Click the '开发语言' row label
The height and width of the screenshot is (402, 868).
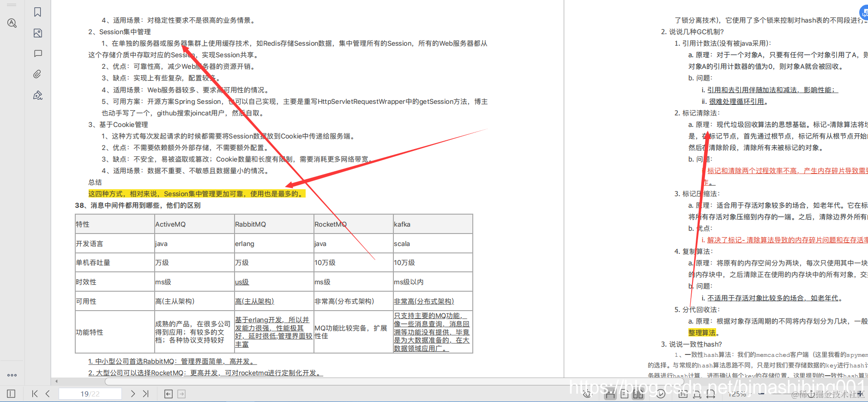tap(90, 244)
